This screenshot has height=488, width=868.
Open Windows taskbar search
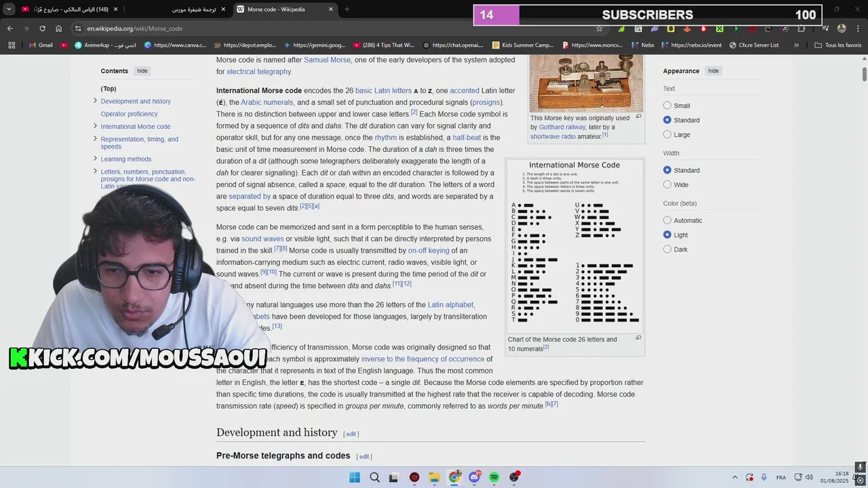374,477
